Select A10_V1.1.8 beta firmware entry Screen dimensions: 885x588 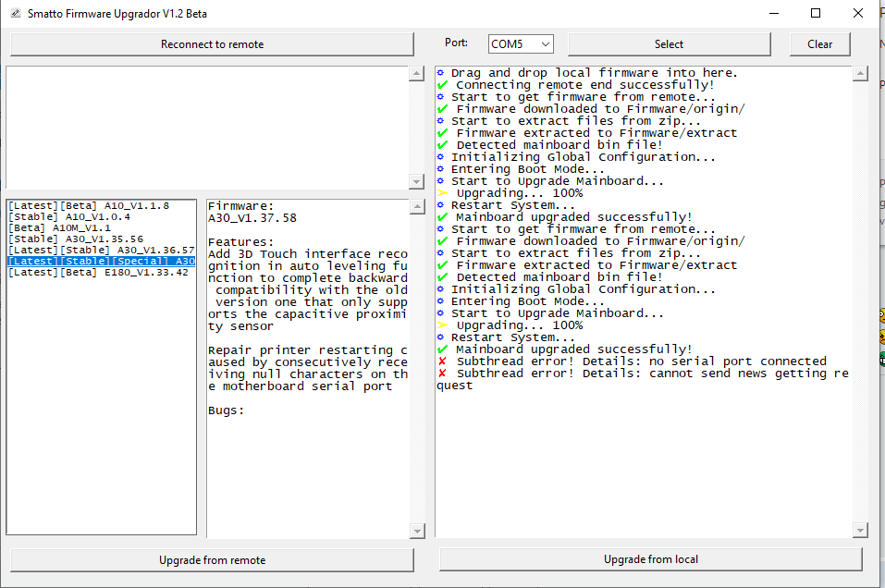[89, 205]
